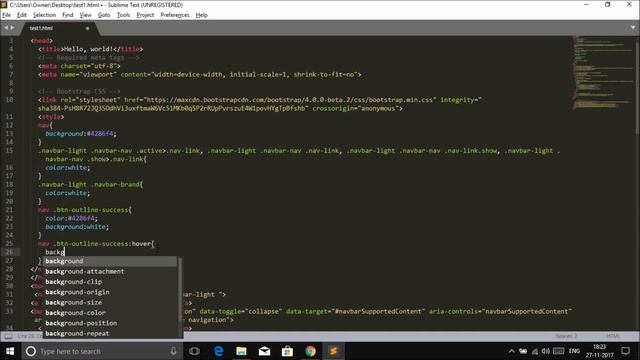
Task: Open the Goto menu
Action: [x=104, y=15]
